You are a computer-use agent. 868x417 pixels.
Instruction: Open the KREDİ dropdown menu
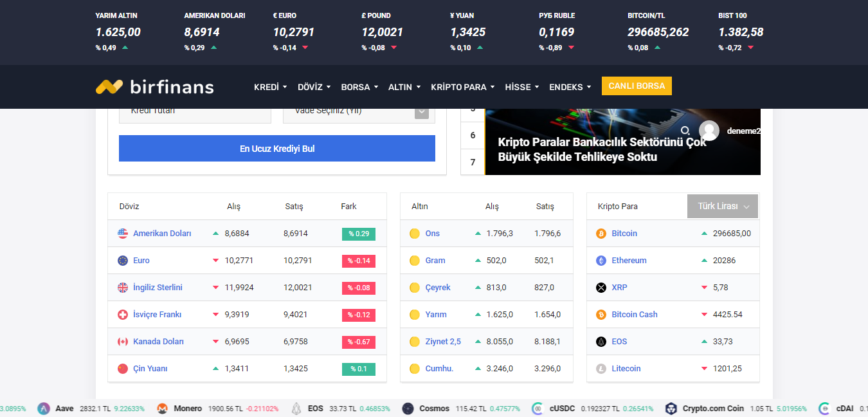[x=271, y=87]
